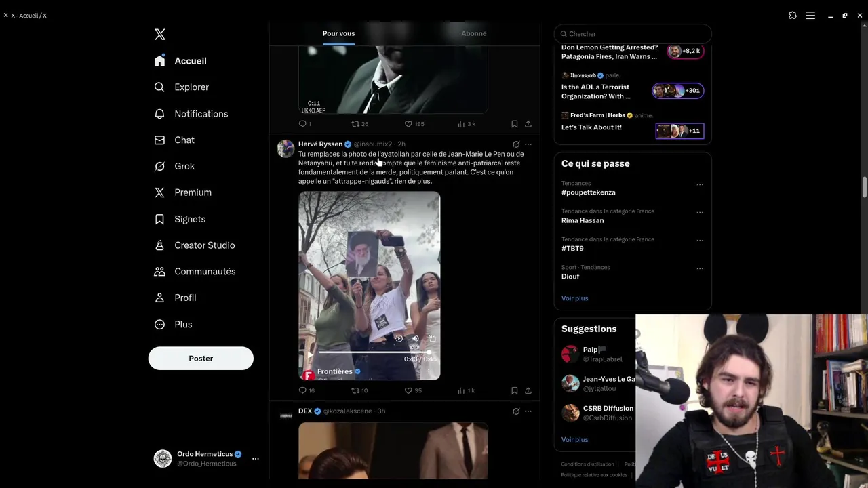This screenshot has width=868, height=488.
Task: Bookmark the top video post
Action: [x=515, y=124]
